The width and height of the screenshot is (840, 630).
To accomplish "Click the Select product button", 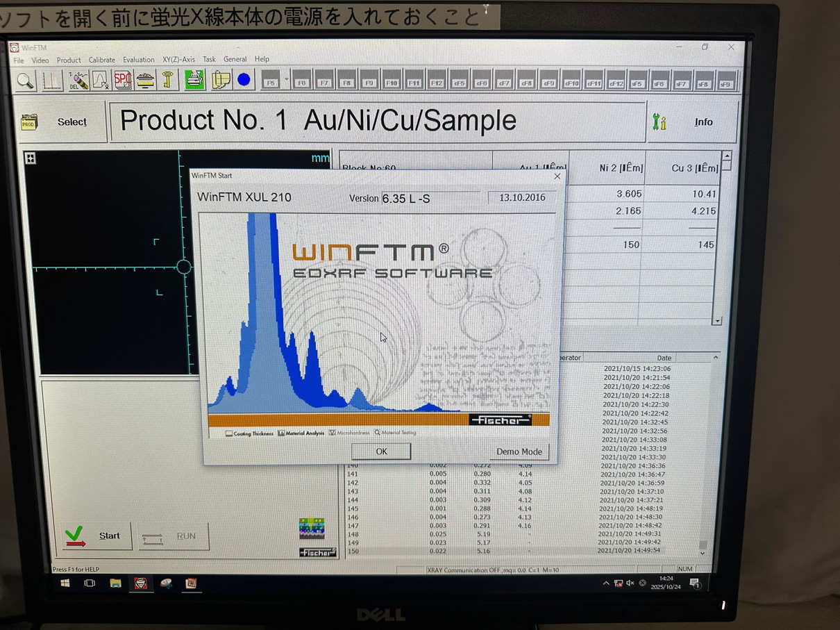I will click(60, 122).
